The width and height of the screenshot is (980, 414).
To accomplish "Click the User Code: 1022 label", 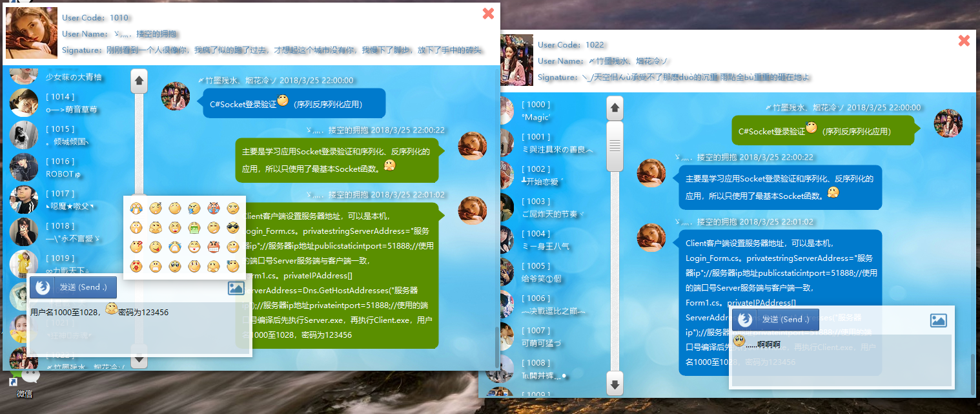I will point(571,45).
